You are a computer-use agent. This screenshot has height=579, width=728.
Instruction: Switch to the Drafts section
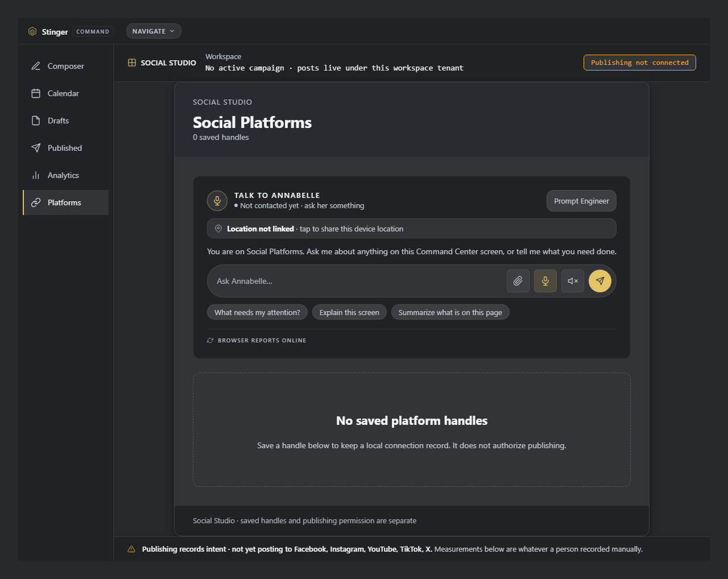click(x=66, y=121)
